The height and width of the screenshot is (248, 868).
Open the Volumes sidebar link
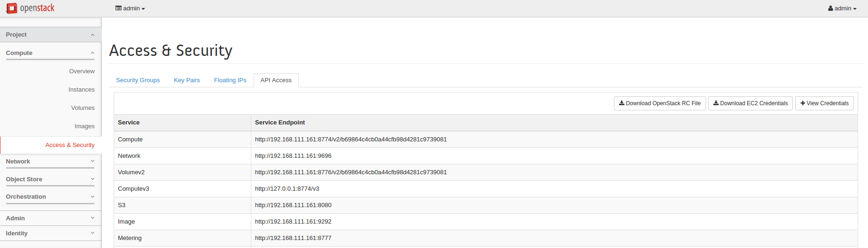83,108
